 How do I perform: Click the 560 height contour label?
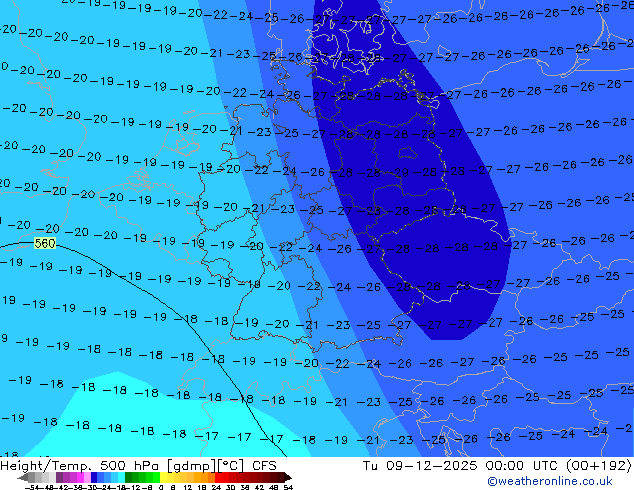click(45, 243)
